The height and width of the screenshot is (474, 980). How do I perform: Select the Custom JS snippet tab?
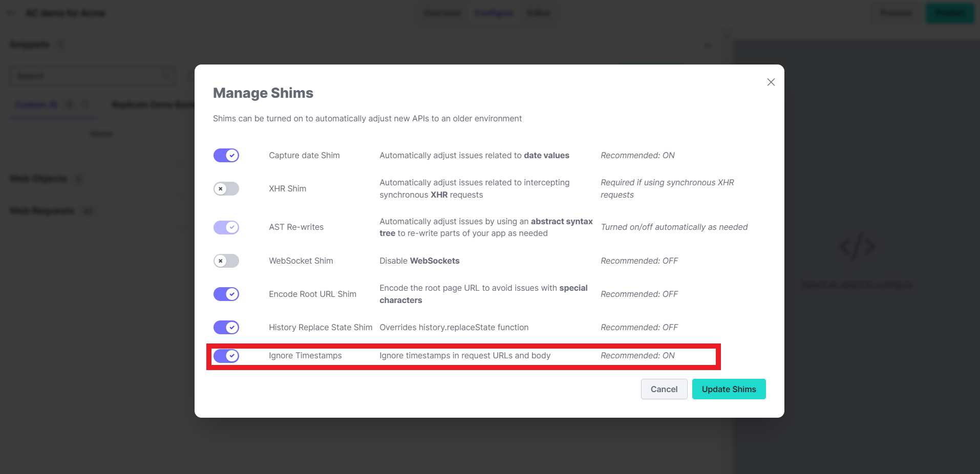(36, 104)
